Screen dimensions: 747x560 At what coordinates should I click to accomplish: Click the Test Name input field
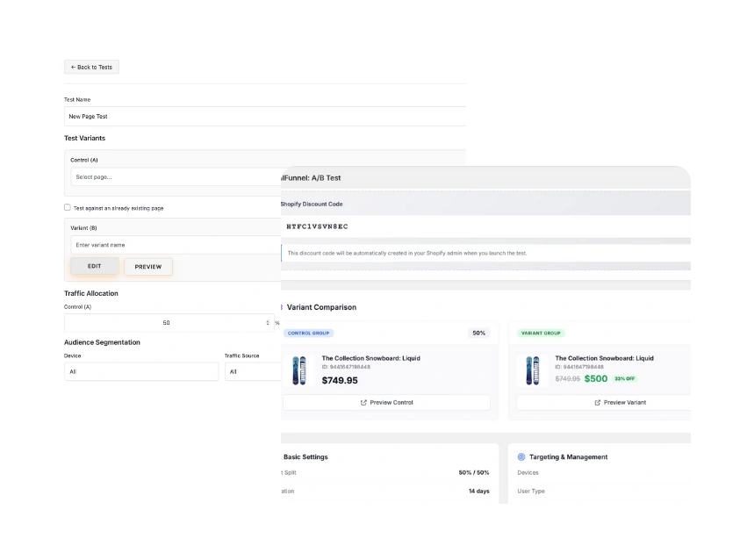[263, 116]
